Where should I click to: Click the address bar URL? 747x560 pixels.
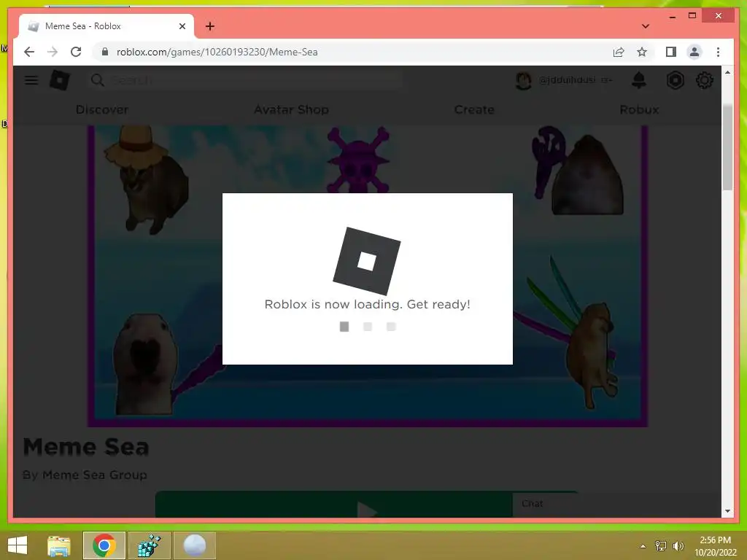point(217,52)
